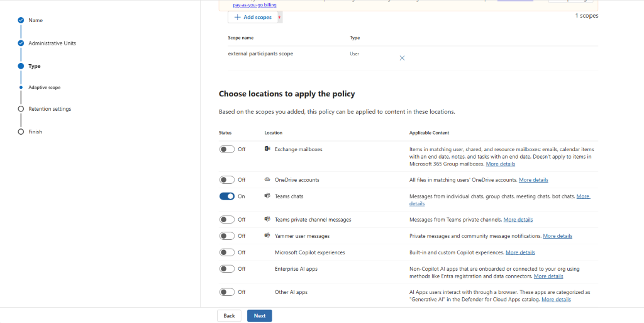The image size is (644, 323).
Task: Go to the Finish step
Action: 35,132
